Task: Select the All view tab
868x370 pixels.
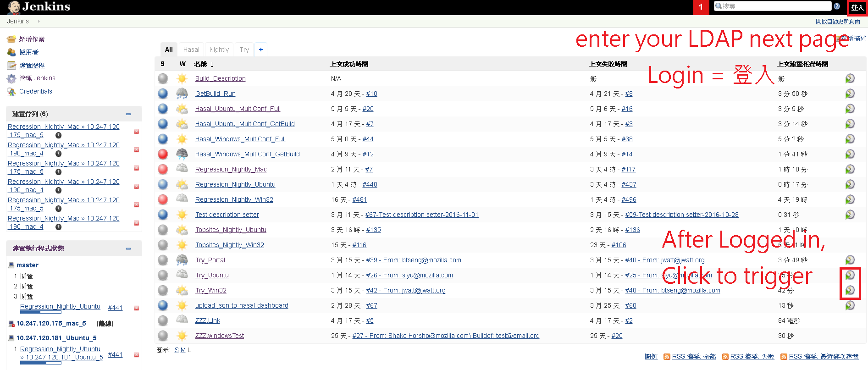Action: coord(169,50)
